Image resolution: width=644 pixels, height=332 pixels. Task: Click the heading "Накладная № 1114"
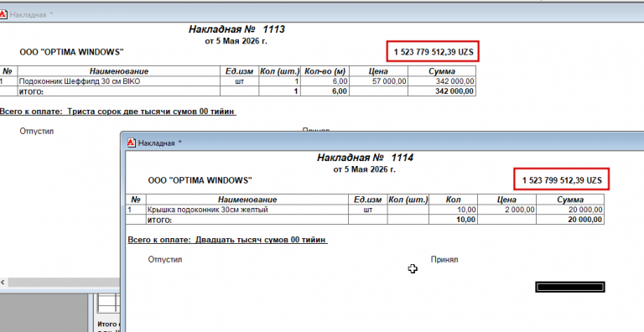[365, 158]
